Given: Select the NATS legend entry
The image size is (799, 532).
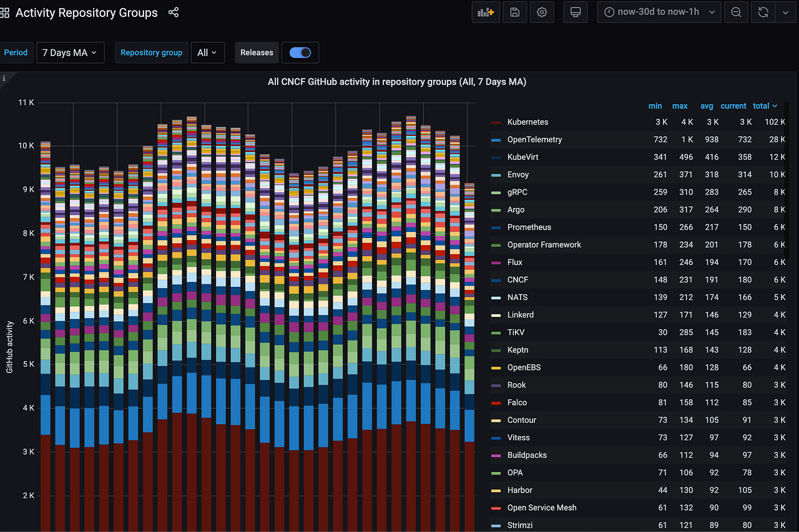Looking at the screenshot, I should coord(517,297).
